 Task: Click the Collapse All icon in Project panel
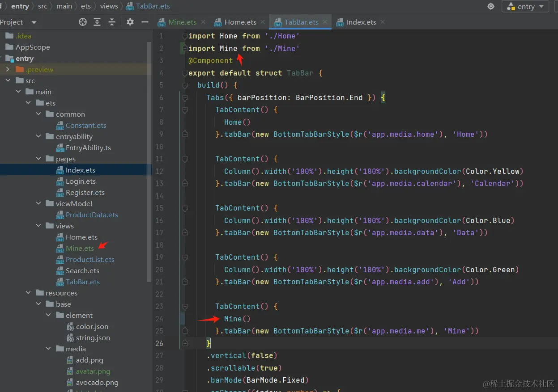click(112, 22)
